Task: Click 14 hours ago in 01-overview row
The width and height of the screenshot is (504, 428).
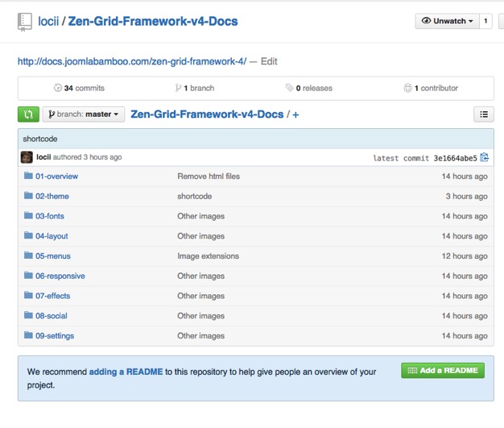Action: (465, 177)
